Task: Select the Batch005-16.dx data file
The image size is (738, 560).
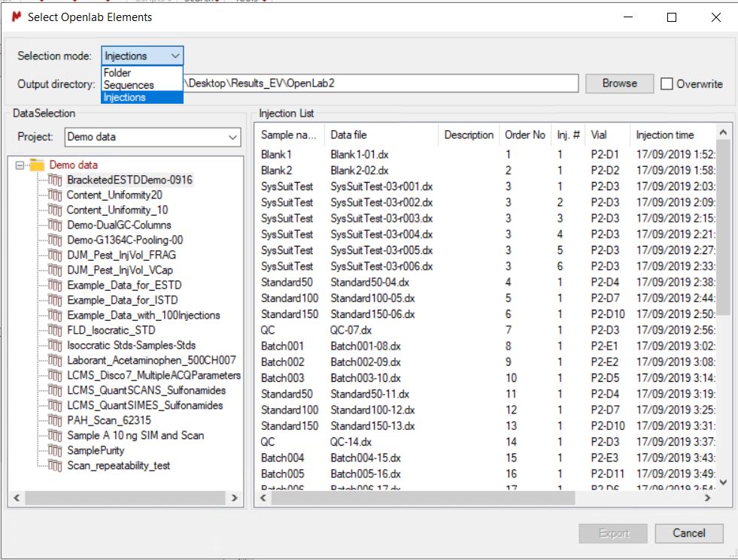Action: pos(366,474)
